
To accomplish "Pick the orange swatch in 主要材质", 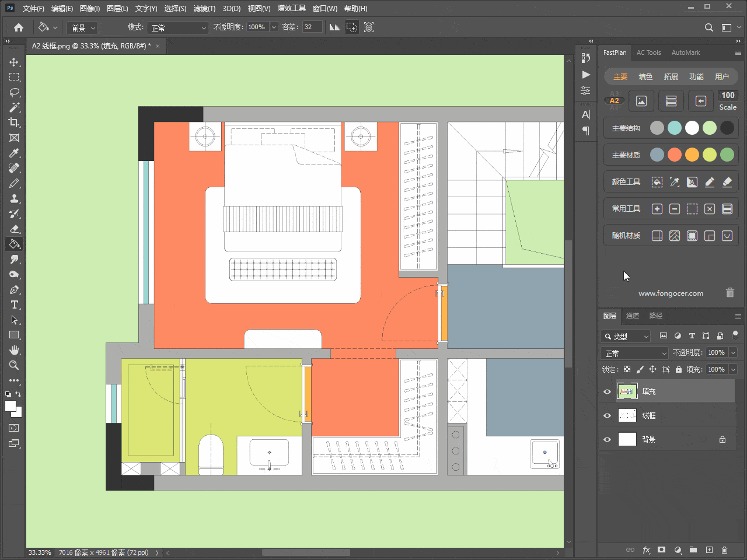I will (x=692, y=155).
